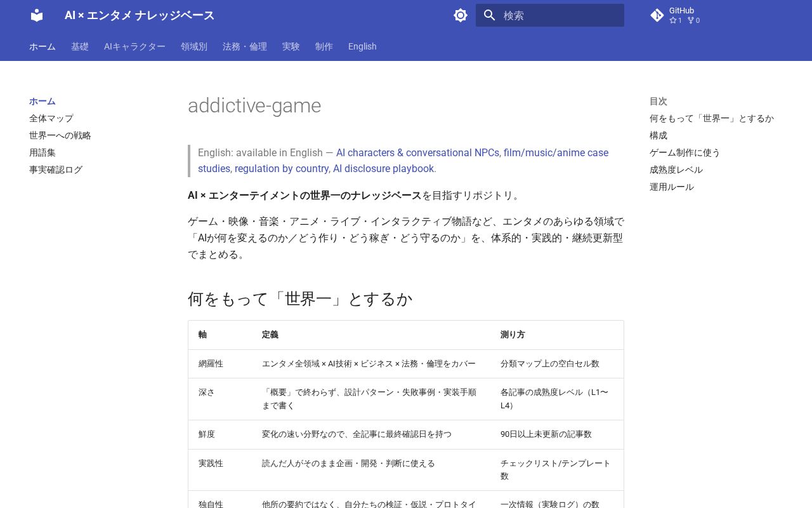Open AI disclosure playbook link

click(x=383, y=168)
